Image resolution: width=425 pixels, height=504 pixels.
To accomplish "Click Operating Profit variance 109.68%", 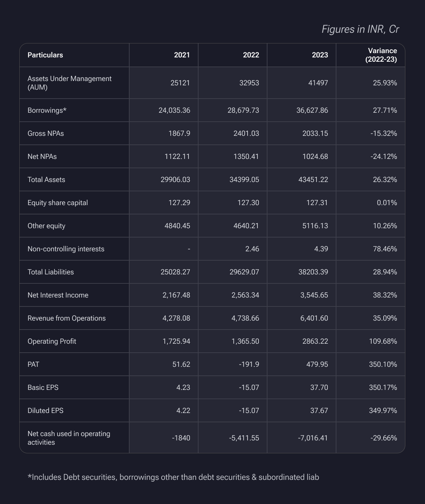I will tap(383, 341).
